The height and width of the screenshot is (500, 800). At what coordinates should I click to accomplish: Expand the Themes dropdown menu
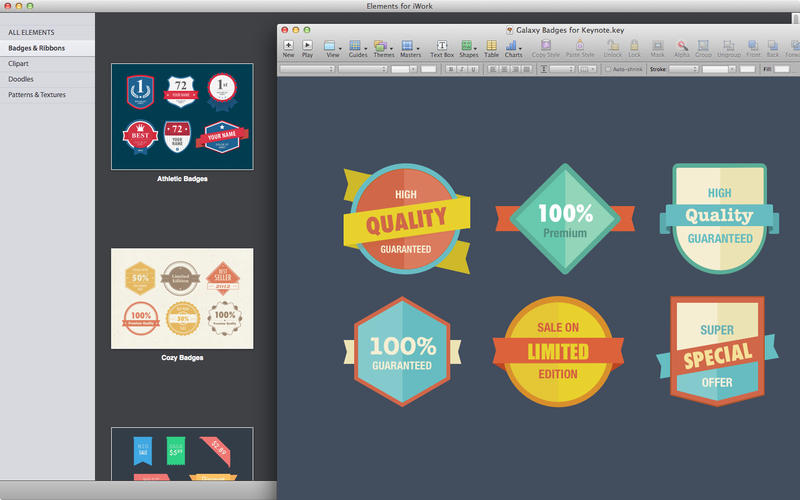point(383,45)
